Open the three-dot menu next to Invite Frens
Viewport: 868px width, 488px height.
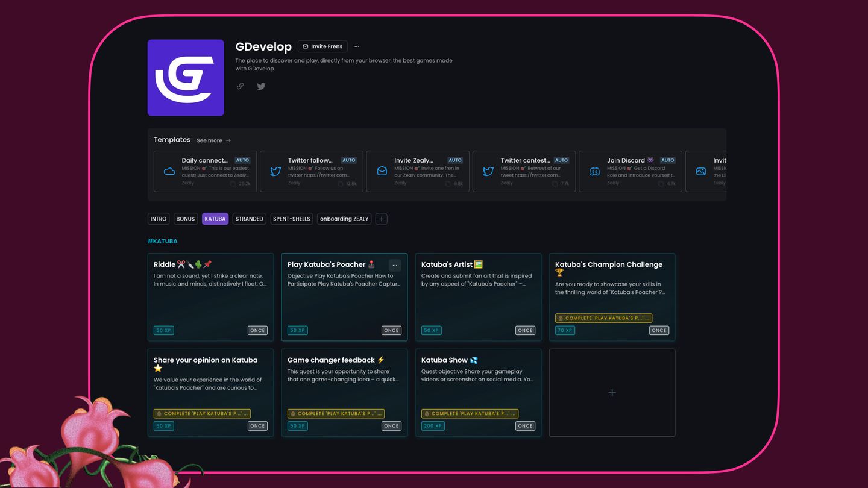[357, 46]
